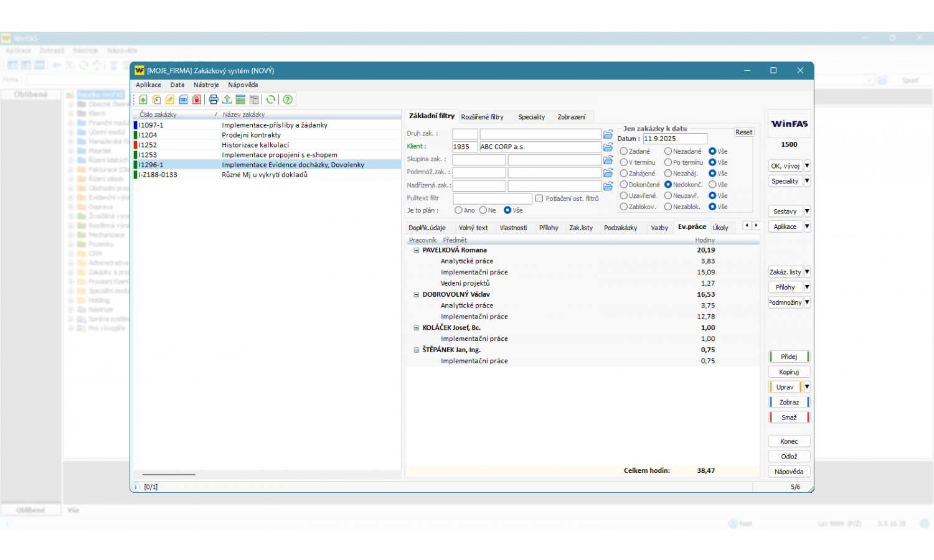Select the Ano option for Je to plán
The image size is (934, 560).
pyautogui.click(x=458, y=210)
